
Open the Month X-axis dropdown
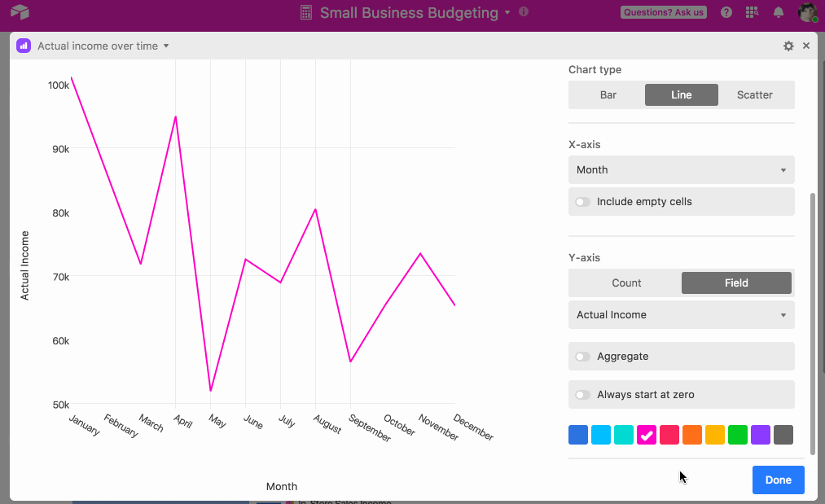point(682,170)
